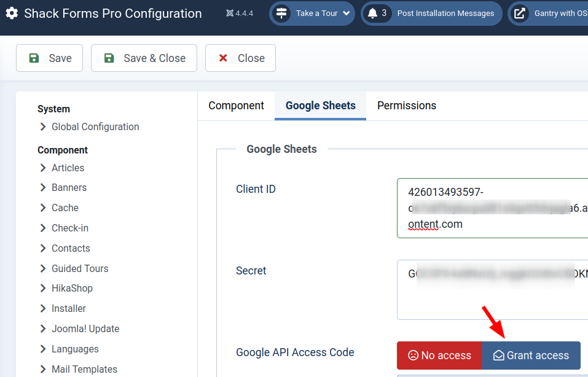Open the Languages component settings

tap(75, 349)
